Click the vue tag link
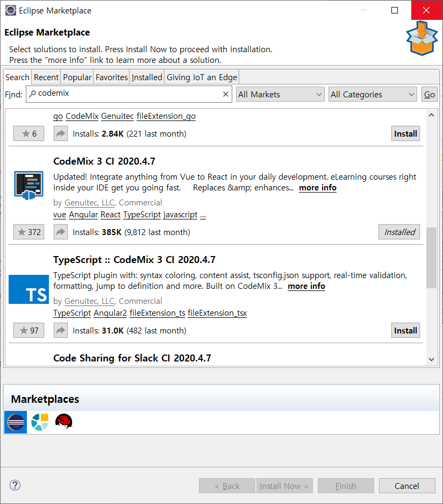This screenshot has height=504, width=443. [x=60, y=215]
